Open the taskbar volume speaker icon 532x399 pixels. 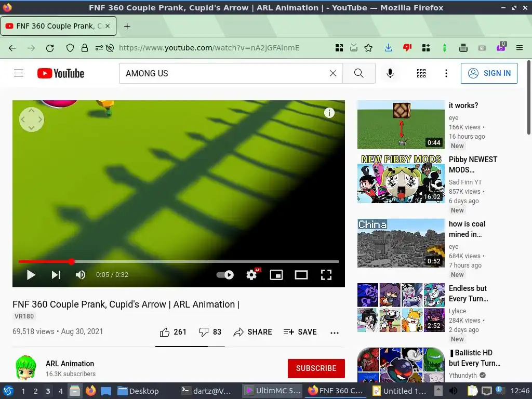click(x=453, y=391)
